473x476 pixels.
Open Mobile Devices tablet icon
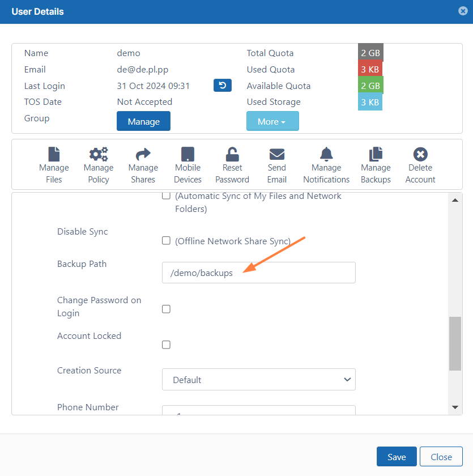click(x=188, y=154)
